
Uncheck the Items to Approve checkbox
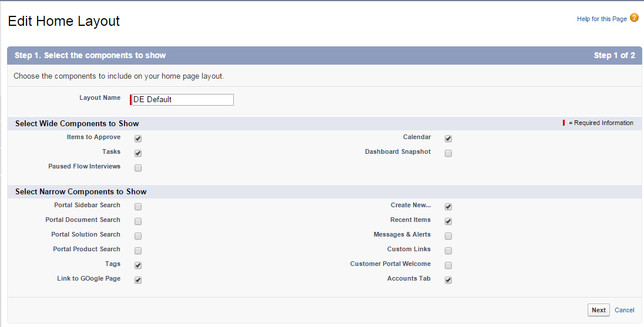click(x=138, y=139)
